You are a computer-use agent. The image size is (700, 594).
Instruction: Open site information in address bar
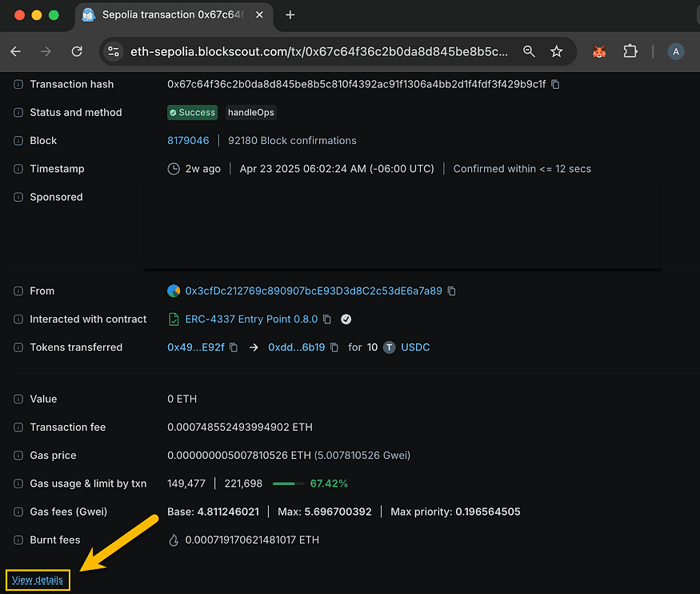pos(114,52)
